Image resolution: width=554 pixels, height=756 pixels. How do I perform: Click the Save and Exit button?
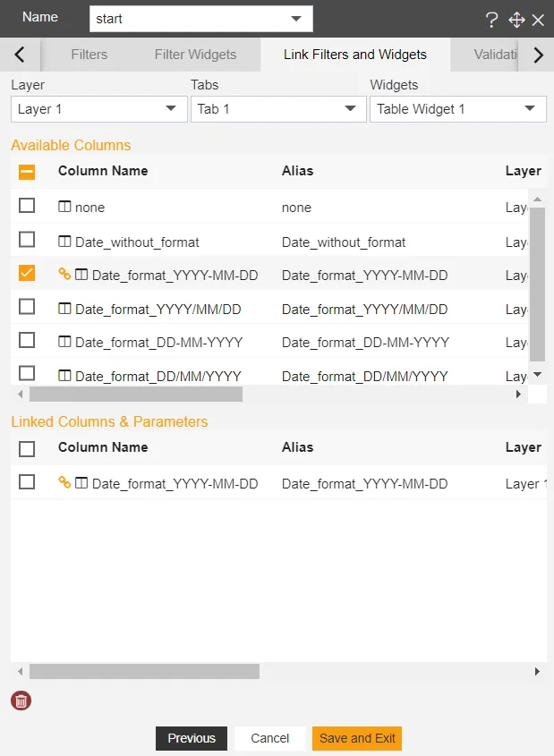pos(357,738)
